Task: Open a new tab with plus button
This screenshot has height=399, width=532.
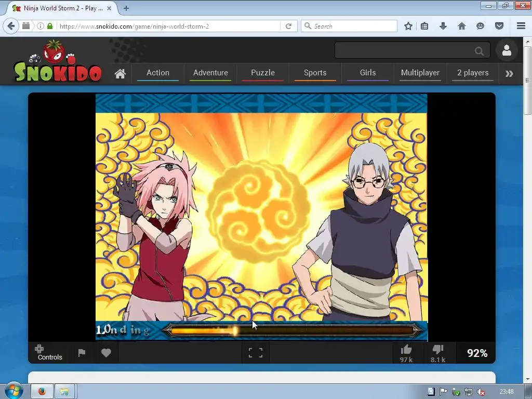Action: click(x=126, y=8)
